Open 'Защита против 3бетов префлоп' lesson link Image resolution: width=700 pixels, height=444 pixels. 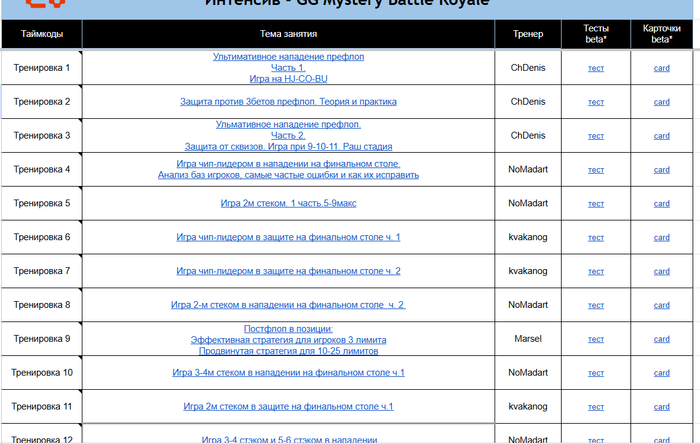click(x=288, y=102)
